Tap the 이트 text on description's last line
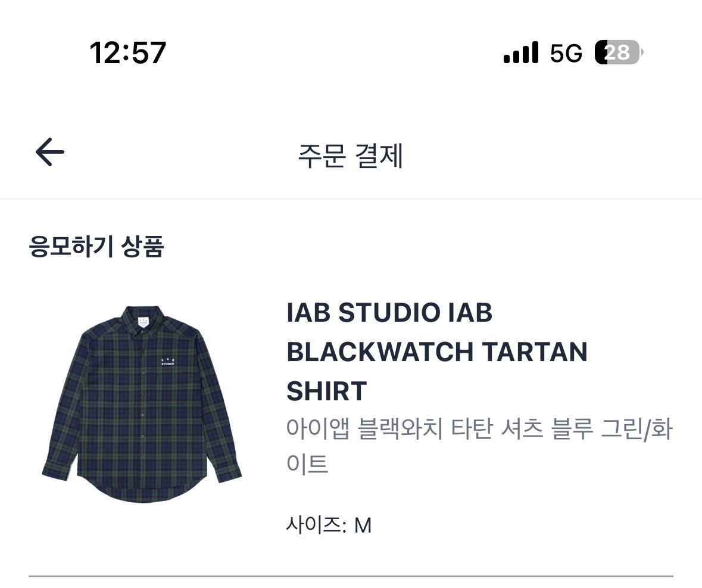The height and width of the screenshot is (588, 702). [307, 463]
